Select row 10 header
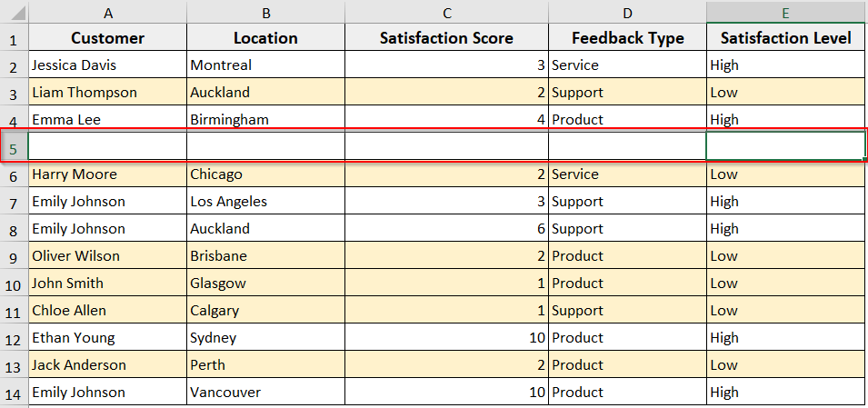The height and width of the screenshot is (408, 868). (x=14, y=284)
